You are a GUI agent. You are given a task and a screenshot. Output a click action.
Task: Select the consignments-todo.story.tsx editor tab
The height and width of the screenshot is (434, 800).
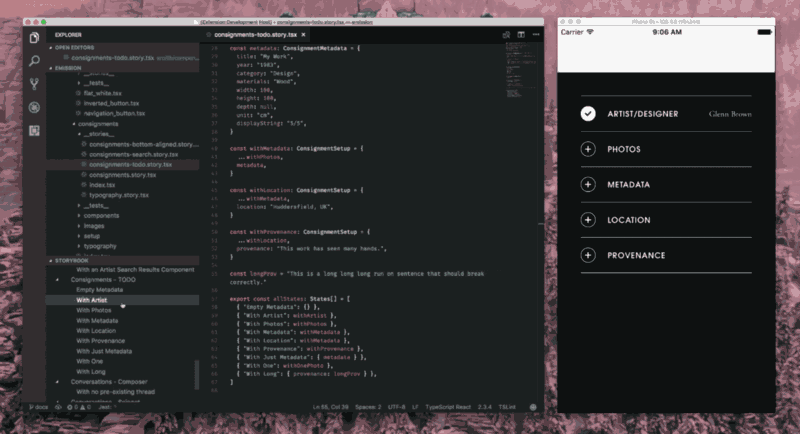click(255, 35)
